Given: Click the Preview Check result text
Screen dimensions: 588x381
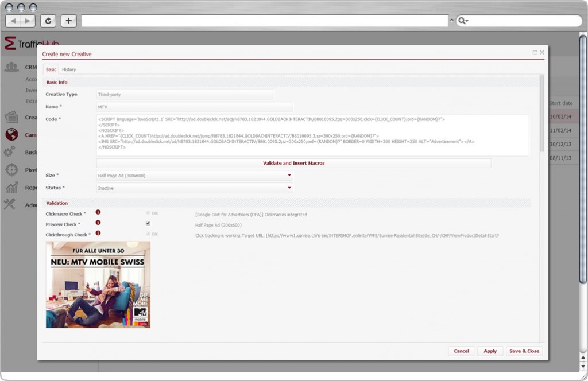Looking at the screenshot, I should [218, 225].
